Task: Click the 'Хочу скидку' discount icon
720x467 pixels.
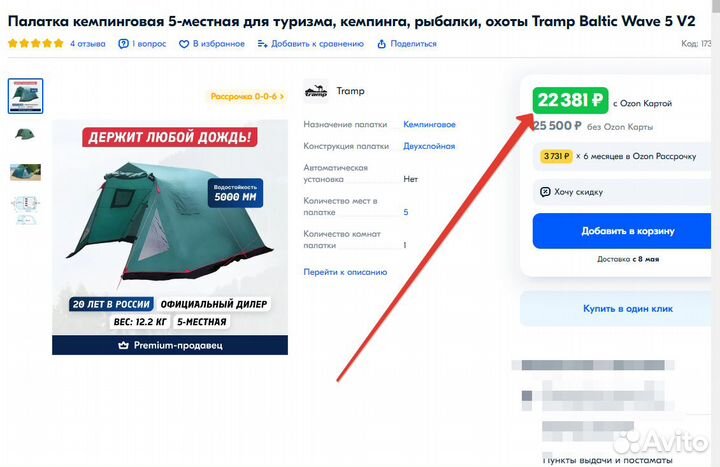Action: click(x=545, y=191)
